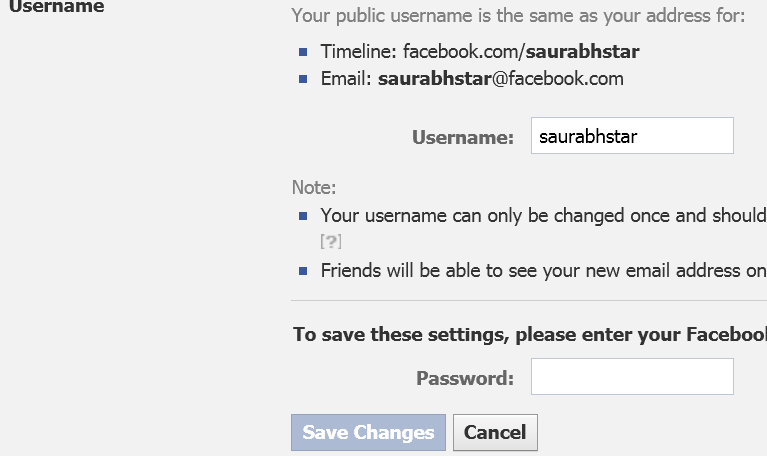
Task: Click the bold "To save these settings" prompt
Action: [x=530, y=334]
